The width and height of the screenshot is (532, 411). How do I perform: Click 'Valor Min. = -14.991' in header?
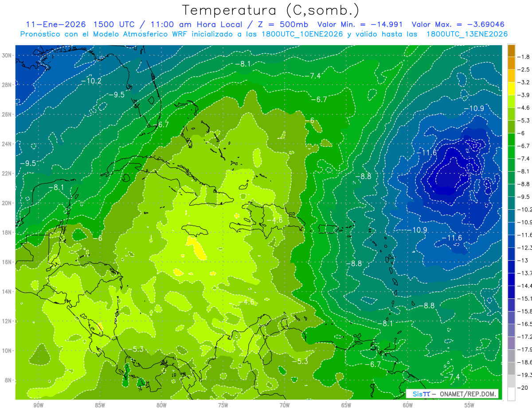pos(361,24)
